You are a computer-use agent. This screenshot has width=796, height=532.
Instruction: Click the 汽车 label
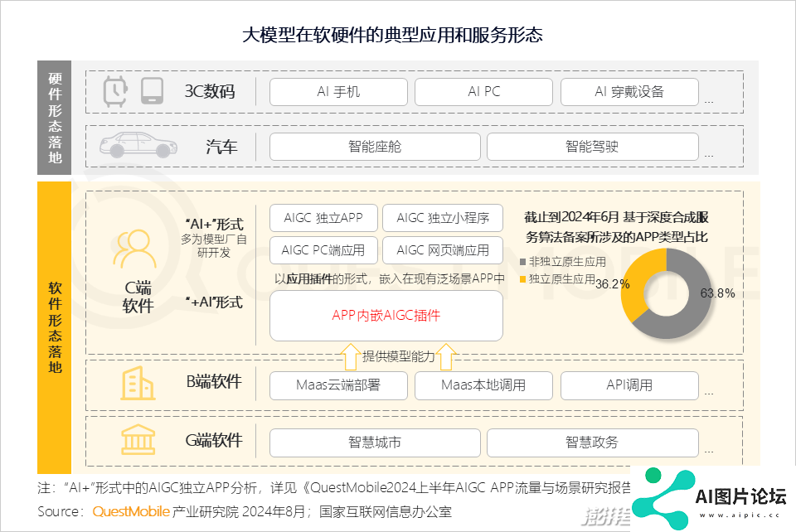[x=222, y=147]
